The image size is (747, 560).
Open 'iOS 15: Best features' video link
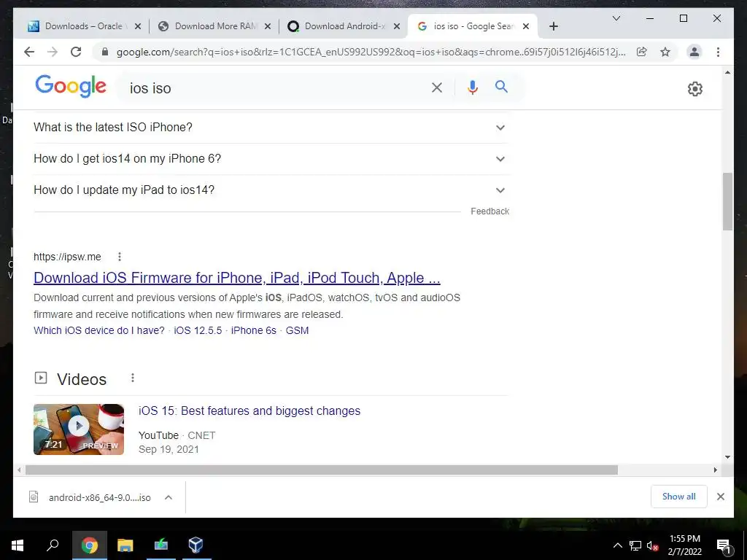tap(249, 411)
